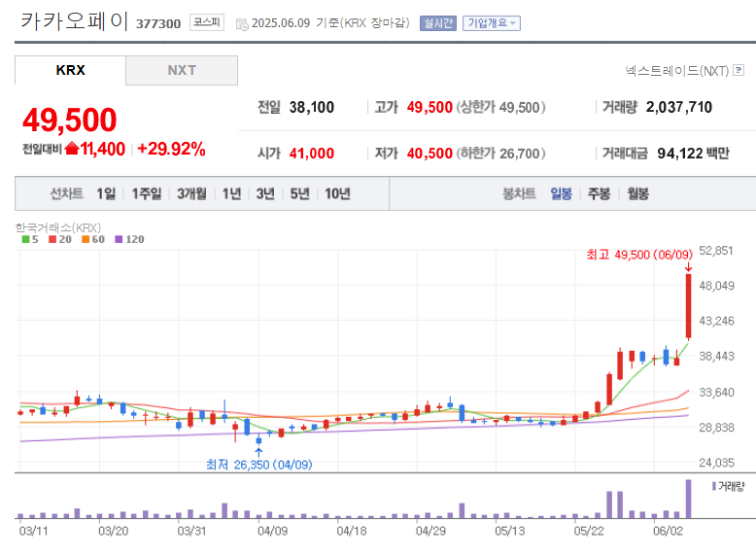The image size is (756, 555).
Task: Open the 기업개요 dropdown
Action: [x=492, y=23]
